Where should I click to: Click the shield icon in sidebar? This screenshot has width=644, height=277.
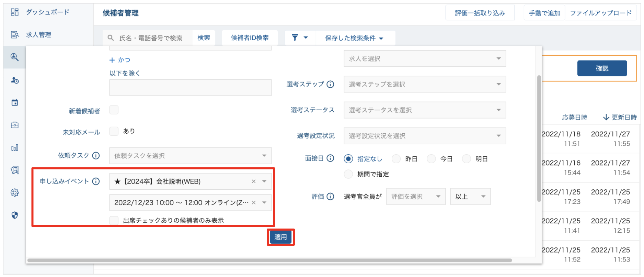tap(14, 215)
